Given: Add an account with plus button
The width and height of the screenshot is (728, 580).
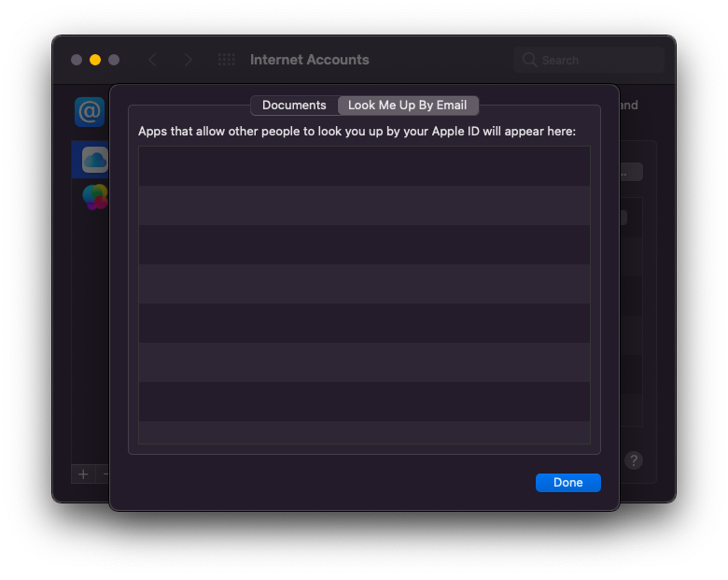Looking at the screenshot, I should (x=83, y=474).
